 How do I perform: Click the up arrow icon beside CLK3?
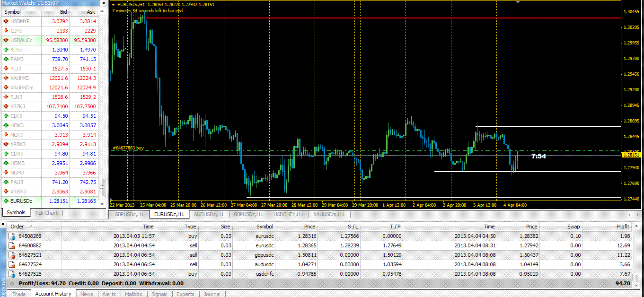point(6,116)
